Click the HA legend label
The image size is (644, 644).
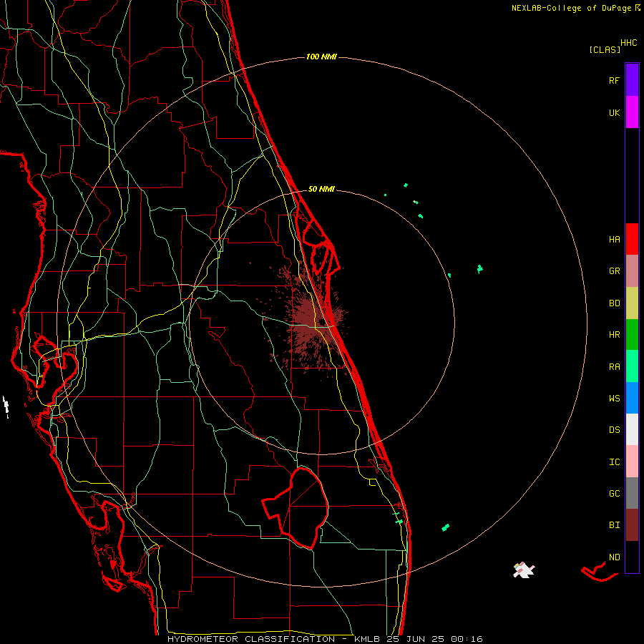pos(614,240)
